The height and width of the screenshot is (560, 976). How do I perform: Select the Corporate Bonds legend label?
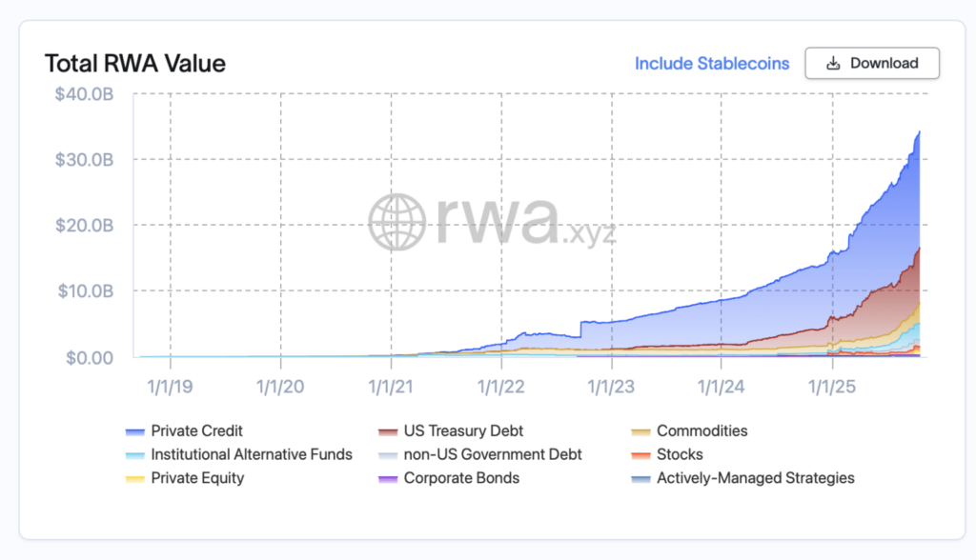click(461, 478)
